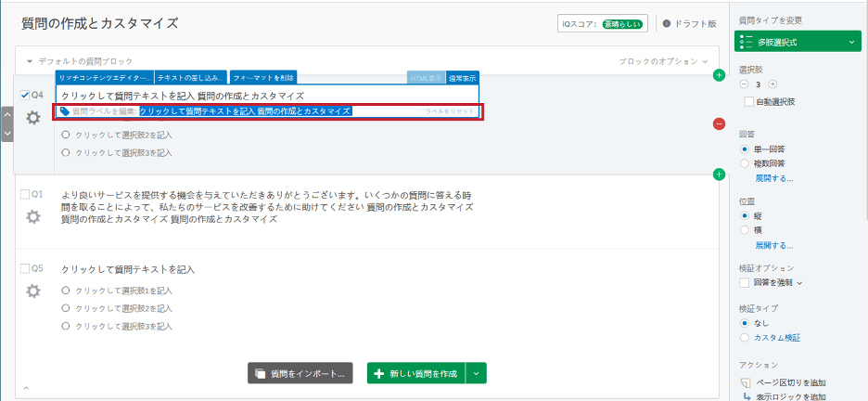Click the 表示ロジックを追加 action
The height and width of the screenshot is (401, 868).
(791, 396)
